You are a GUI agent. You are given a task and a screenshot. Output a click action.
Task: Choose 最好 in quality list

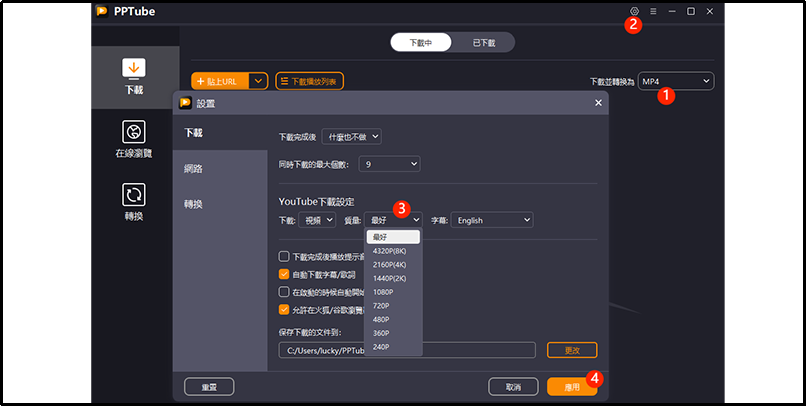(x=393, y=237)
